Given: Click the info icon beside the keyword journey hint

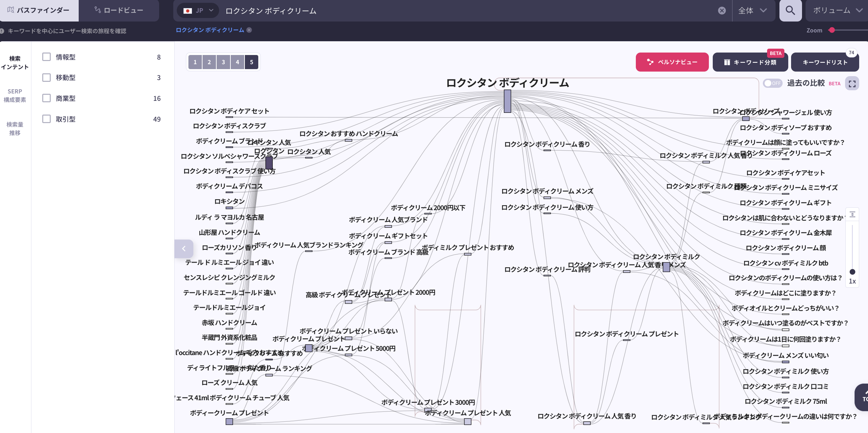Looking at the screenshot, I should tap(3, 31).
